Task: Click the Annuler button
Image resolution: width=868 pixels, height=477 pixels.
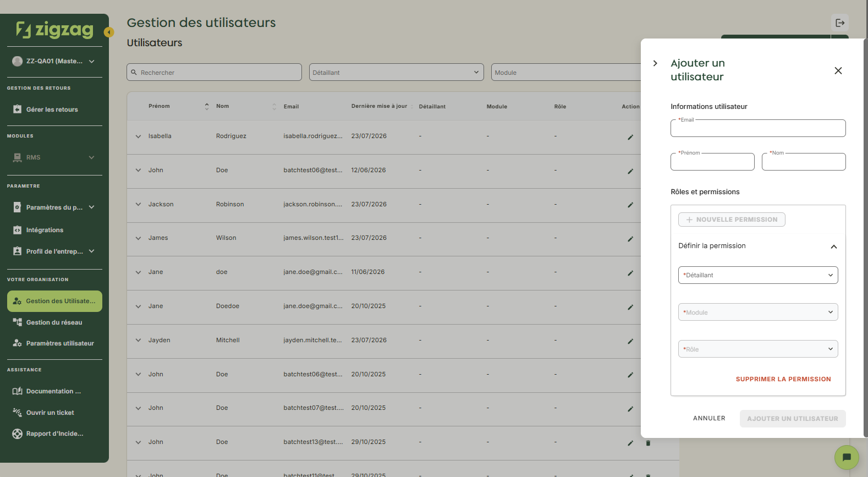Action: pyautogui.click(x=709, y=418)
